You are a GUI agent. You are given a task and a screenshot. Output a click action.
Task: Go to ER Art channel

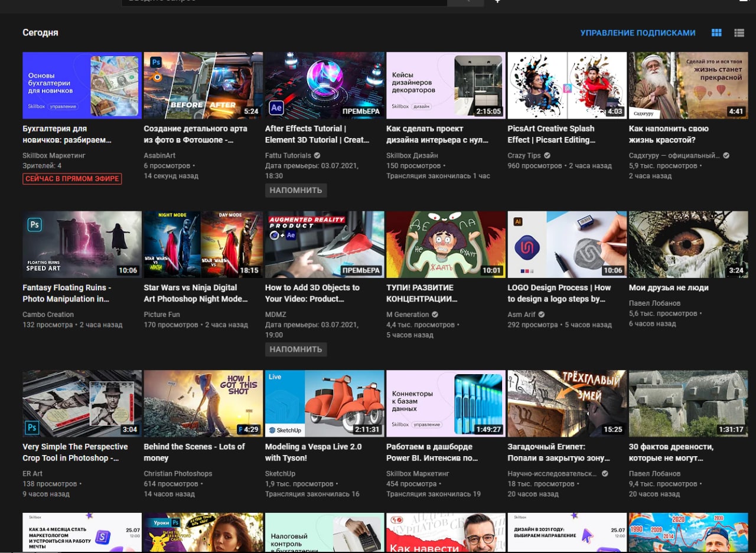(32, 473)
